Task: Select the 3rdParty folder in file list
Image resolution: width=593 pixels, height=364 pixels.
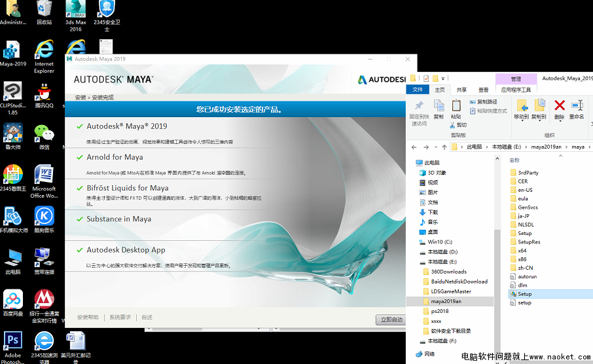Action: (528, 173)
